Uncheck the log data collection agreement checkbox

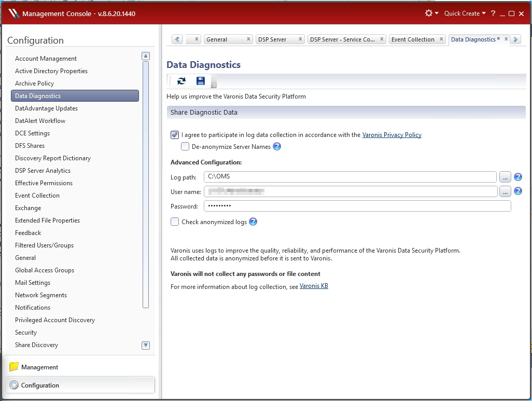[175, 134]
